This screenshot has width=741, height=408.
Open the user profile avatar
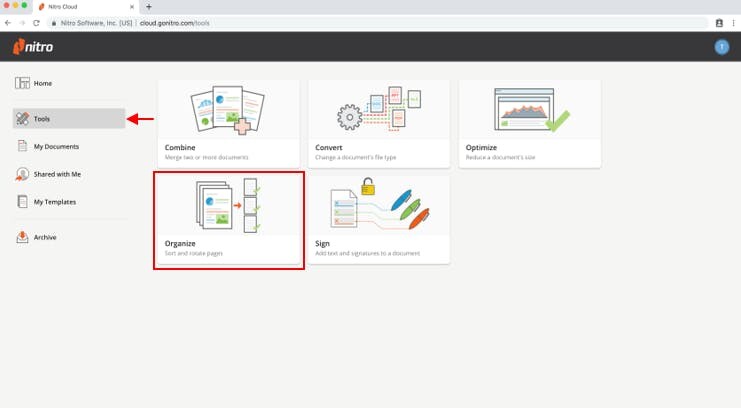pos(721,47)
